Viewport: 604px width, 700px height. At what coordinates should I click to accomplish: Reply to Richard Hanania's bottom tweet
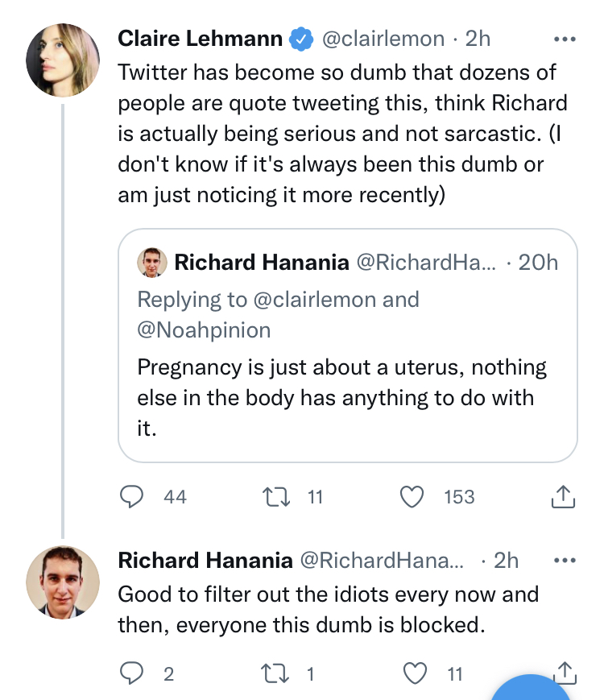131,673
